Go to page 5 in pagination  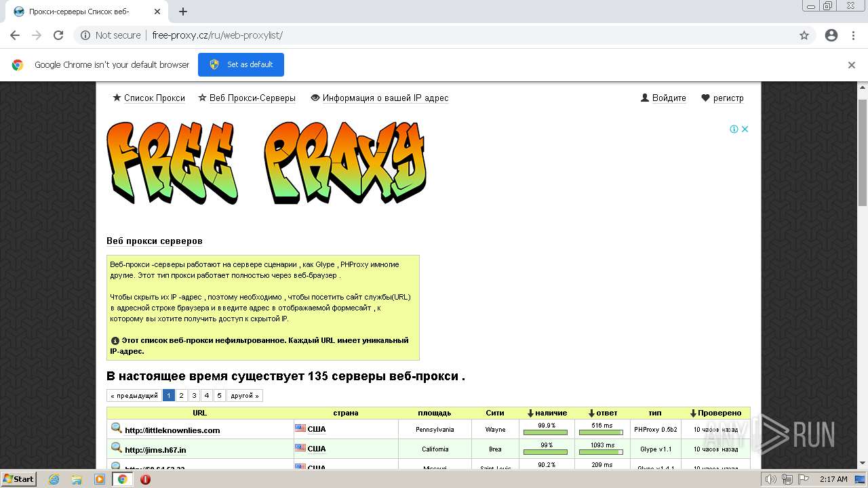click(x=219, y=396)
